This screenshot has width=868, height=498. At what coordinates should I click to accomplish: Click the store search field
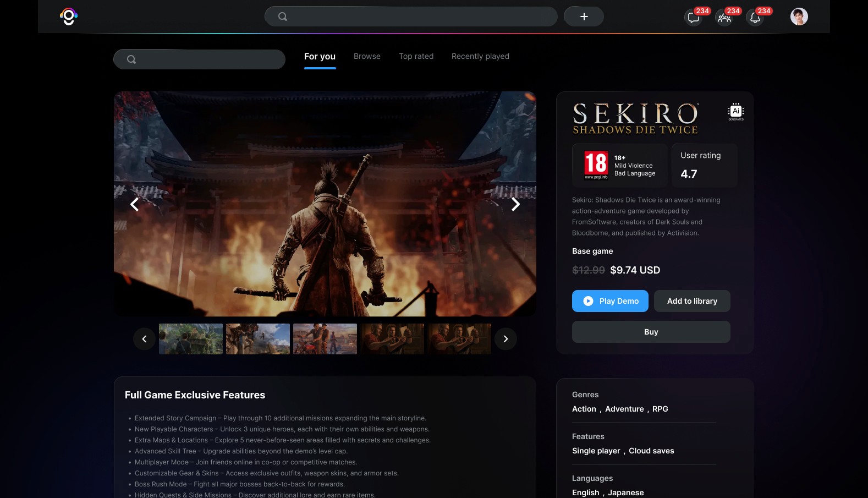pos(199,59)
